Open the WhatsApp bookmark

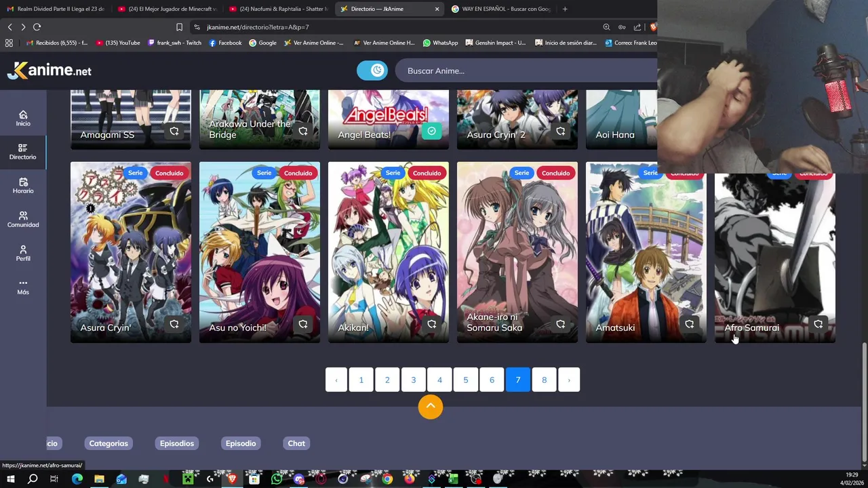click(440, 43)
